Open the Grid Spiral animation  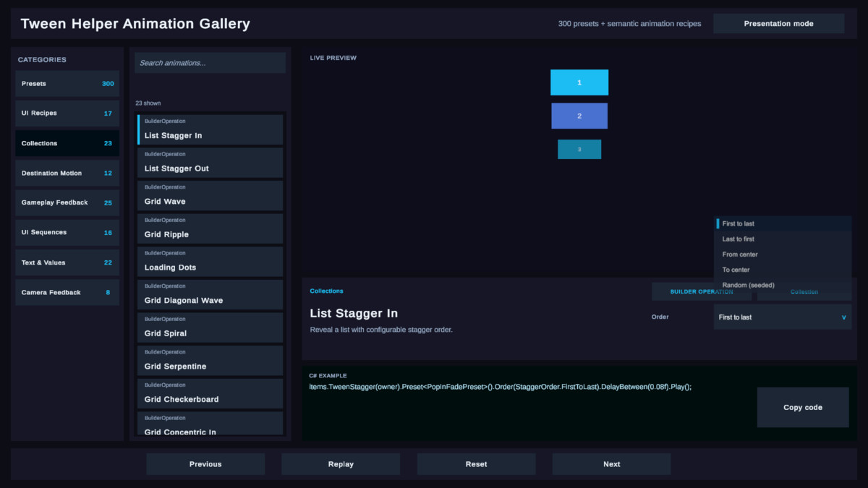pos(210,328)
